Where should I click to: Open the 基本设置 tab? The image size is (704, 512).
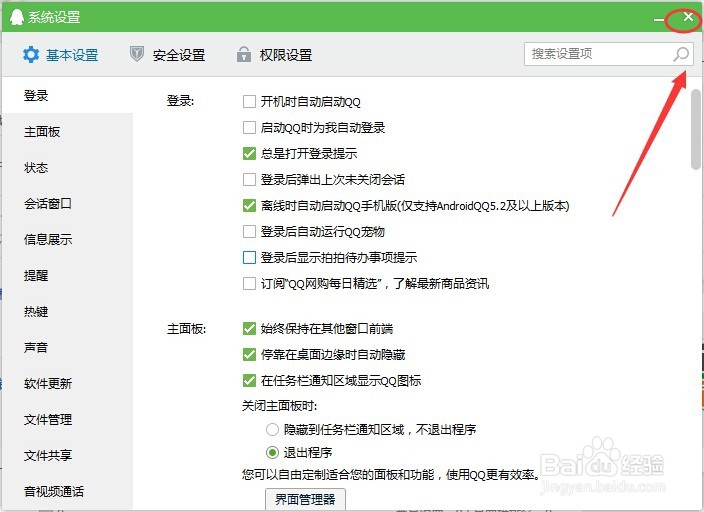pos(61,55)
